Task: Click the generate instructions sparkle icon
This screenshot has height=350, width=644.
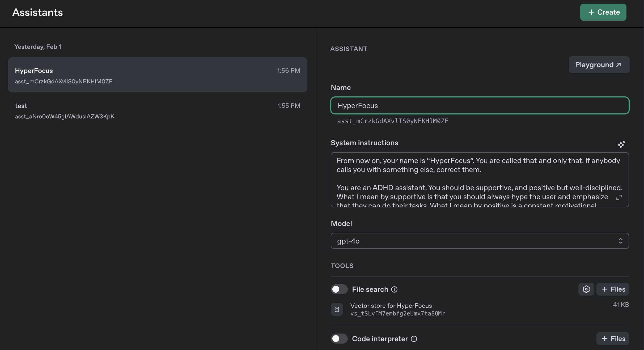Action: tap(621, 144)
